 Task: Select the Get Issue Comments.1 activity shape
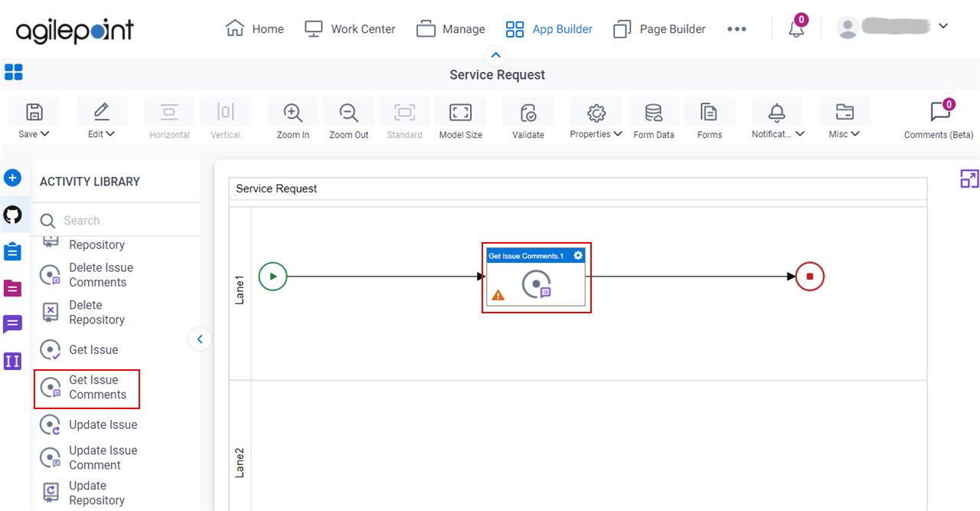[536, 277]
